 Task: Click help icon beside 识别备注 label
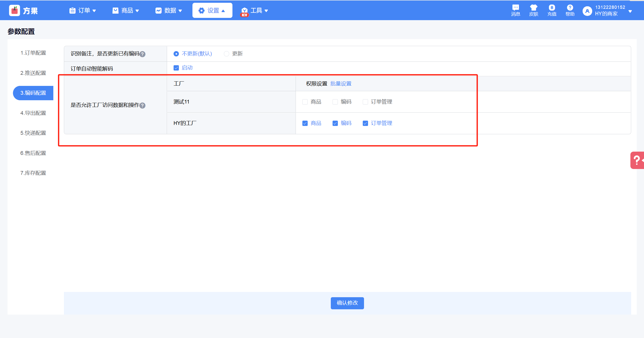(x=142, y=54)
